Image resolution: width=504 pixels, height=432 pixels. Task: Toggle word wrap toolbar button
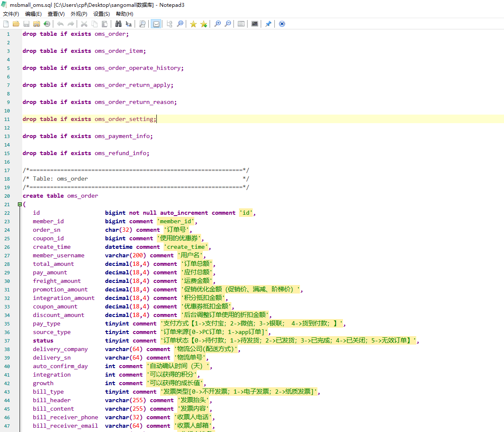tap(156, 24)
